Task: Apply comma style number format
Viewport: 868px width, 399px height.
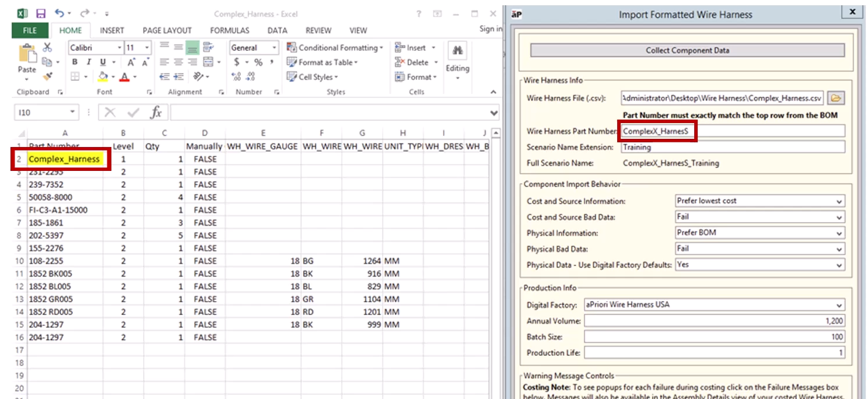Action: coord(272,62)
